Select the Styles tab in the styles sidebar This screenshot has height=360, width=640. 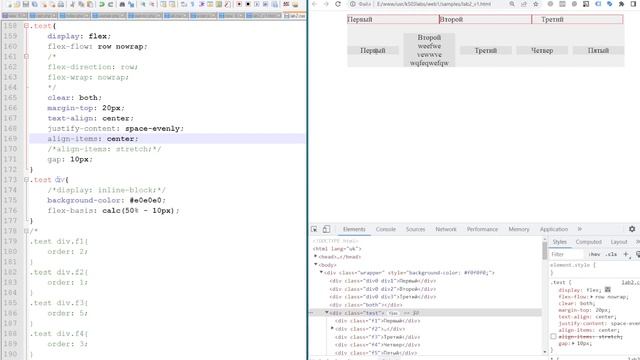pyautogui.click(x=560, y=242)
